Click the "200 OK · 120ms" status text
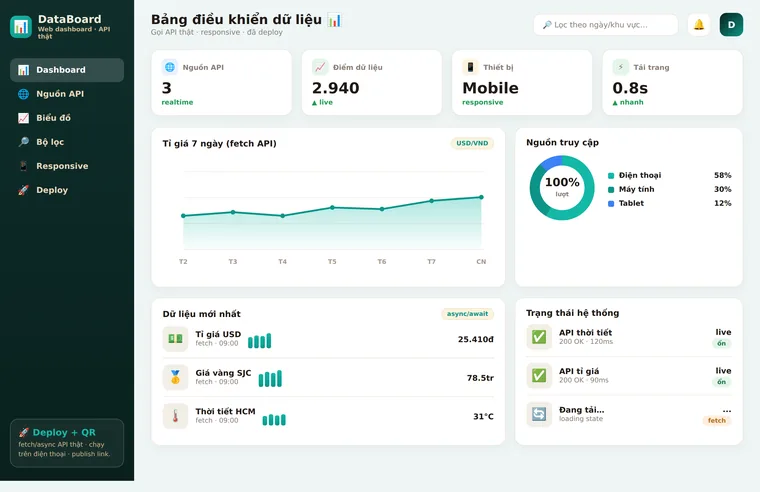 click(586, 342)
